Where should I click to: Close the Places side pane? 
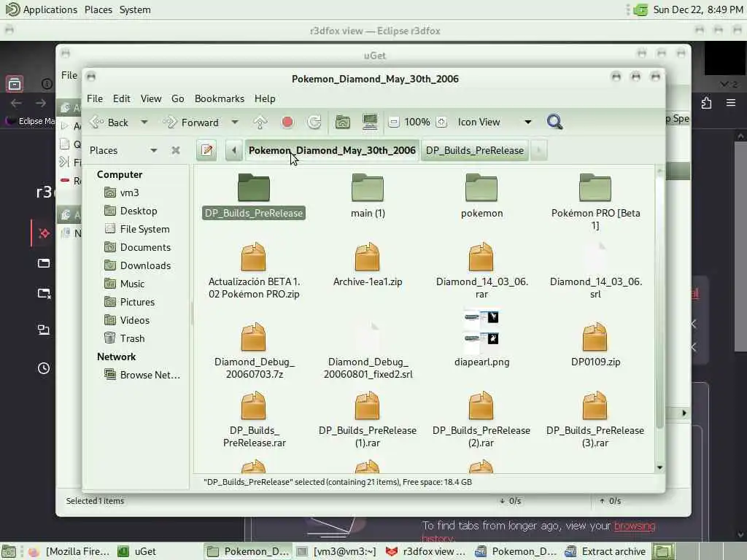pyautogui.click(x=176, y=150)
